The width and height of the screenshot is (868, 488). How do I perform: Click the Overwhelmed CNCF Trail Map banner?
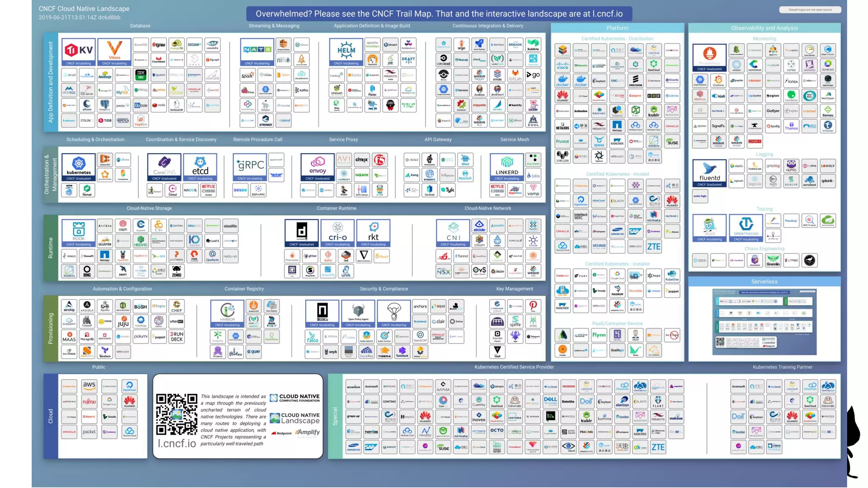(439, 14)
